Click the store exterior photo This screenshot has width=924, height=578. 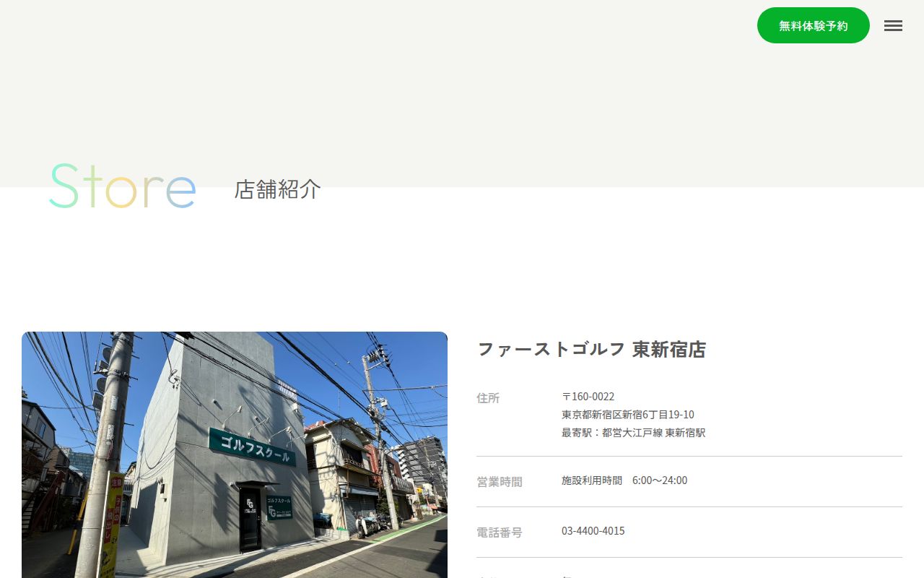pos(235,454)
